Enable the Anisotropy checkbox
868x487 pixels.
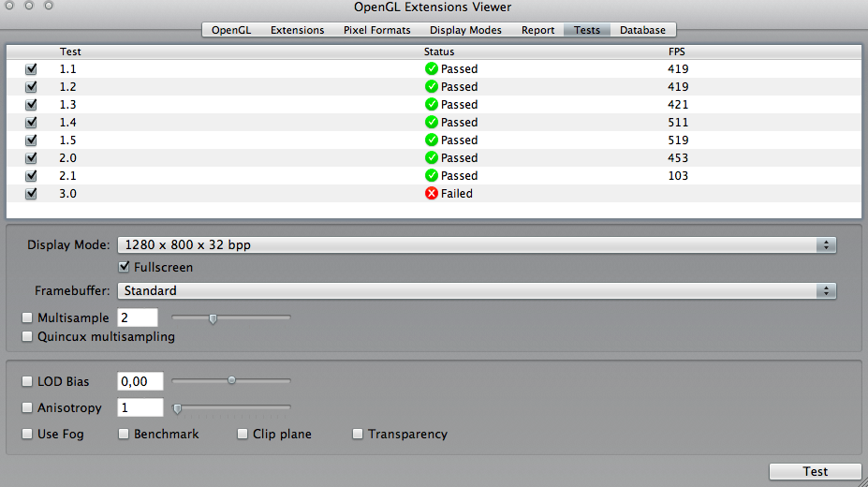tap(27, 408)
